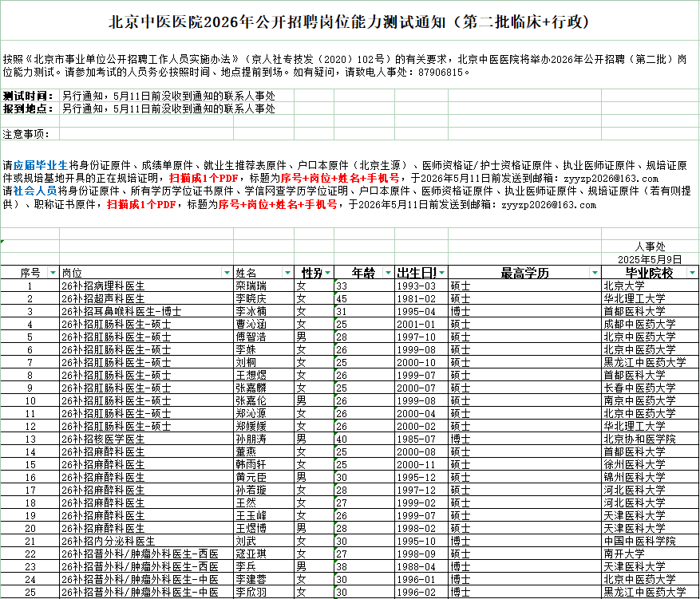Click the name cell 孙朋涛
This screenshot has height=599, width=700.
tap(264, 439)
